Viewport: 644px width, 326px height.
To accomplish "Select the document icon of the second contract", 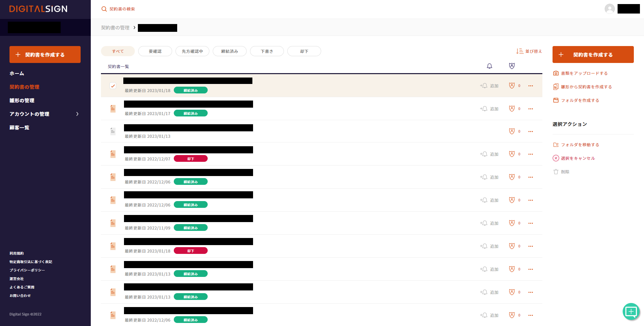I will [x=113, y=109].
